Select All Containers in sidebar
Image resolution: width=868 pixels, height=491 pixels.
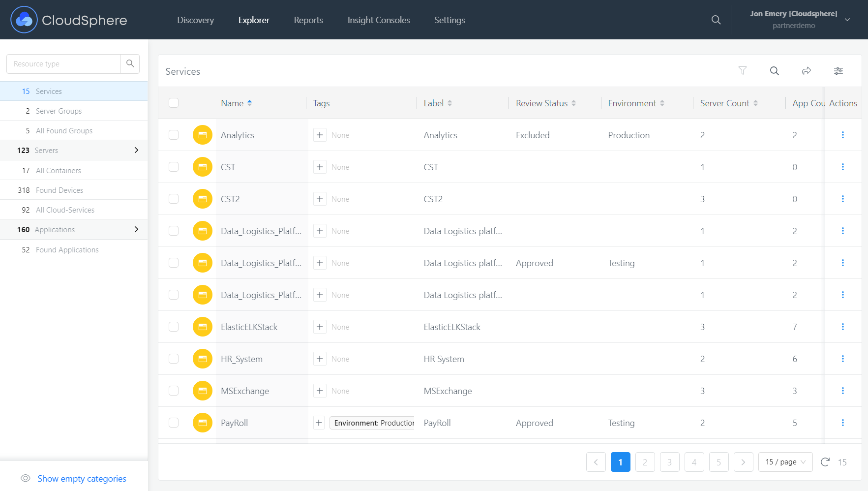click(74, 170)
